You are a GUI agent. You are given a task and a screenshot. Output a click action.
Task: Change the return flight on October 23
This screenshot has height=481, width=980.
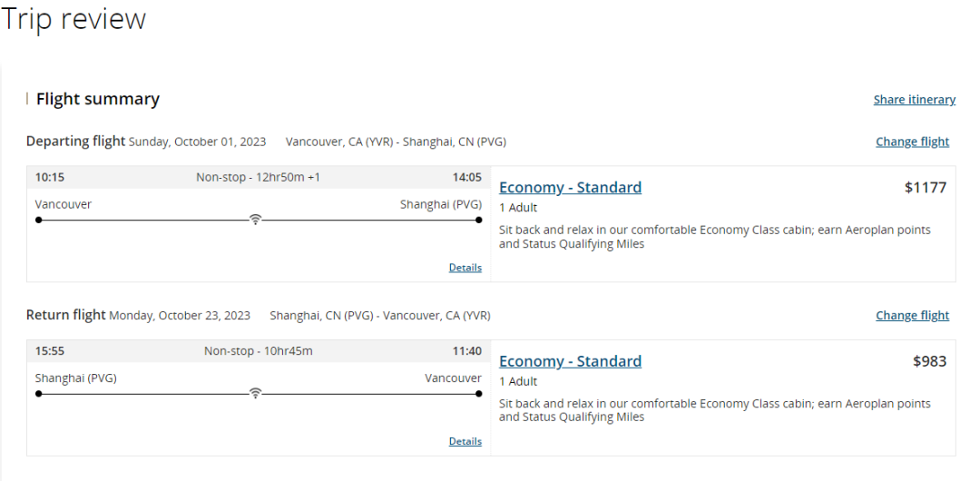(913, 315)
